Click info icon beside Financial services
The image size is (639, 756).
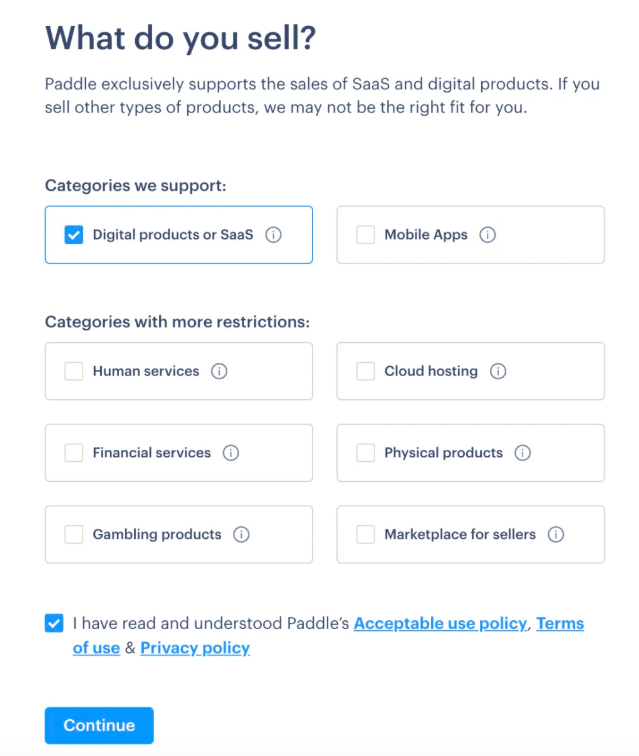(x=231, y=453)
